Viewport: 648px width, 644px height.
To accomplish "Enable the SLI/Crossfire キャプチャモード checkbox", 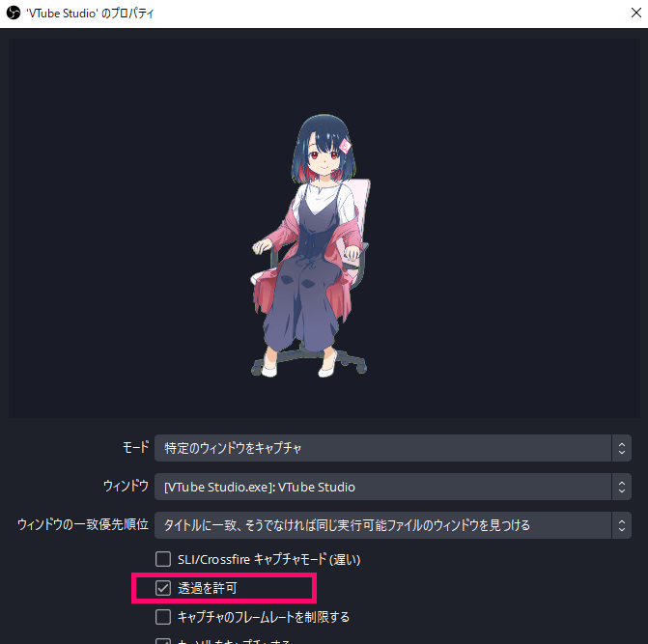I will click(163, 559).
